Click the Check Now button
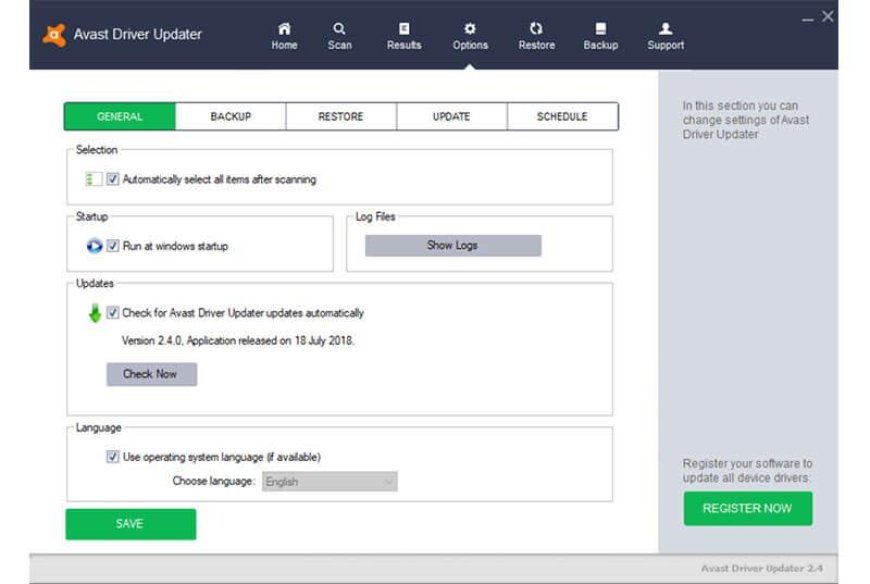 pos(151,374)
